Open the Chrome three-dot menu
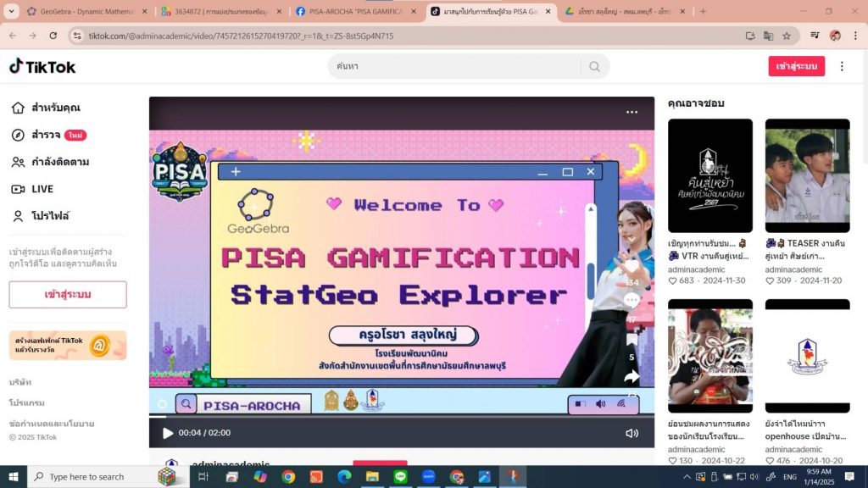Image resolution: width=868 pixels, height=488 pixels. pyautogui.click(x=855, y=36)
